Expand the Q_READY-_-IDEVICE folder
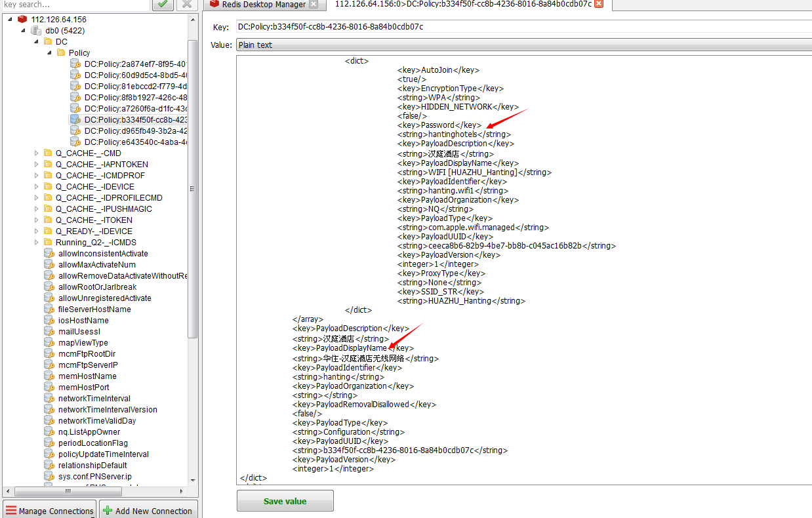The image size is (812, 518). point(37,231)
